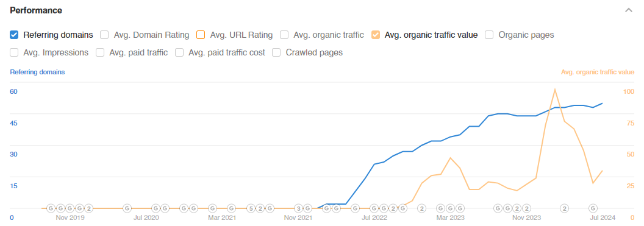Tick the Avg. URL Rating checkbox
The image size is (644, 226).
pos(201,35)
